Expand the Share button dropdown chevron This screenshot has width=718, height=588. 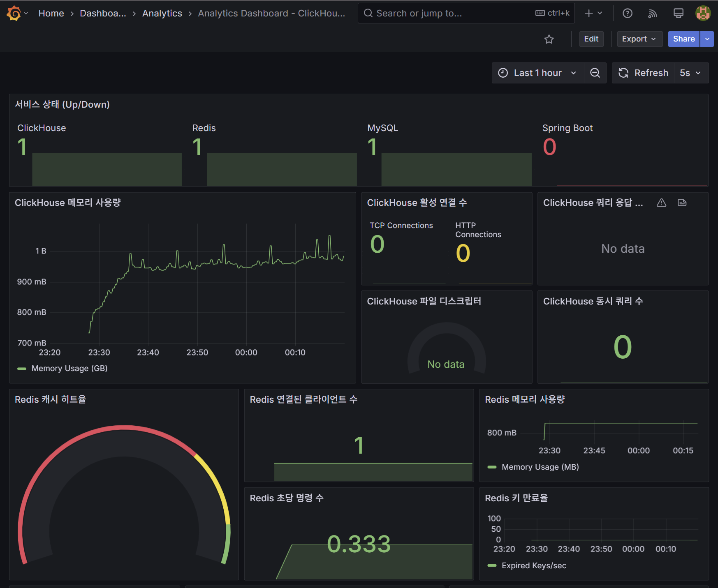[x=707, y=39]
